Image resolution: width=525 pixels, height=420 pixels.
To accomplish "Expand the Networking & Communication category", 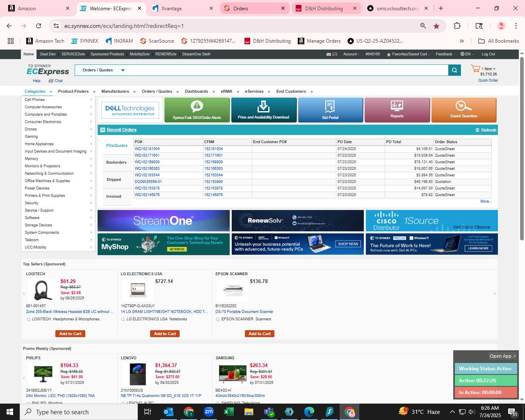I will (58, 173).
